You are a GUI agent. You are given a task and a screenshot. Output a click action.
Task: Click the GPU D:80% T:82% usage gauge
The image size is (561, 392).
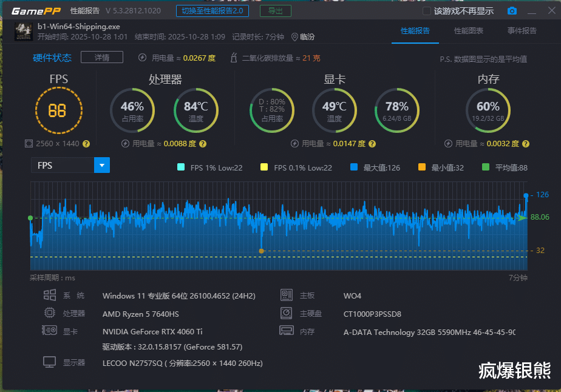(272, 110)
